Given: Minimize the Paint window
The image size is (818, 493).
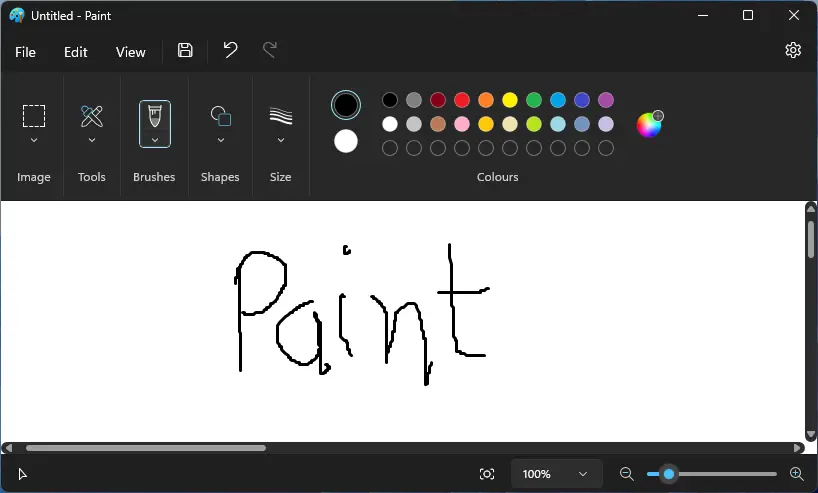Looking at the screenshot, I should 703,15.
